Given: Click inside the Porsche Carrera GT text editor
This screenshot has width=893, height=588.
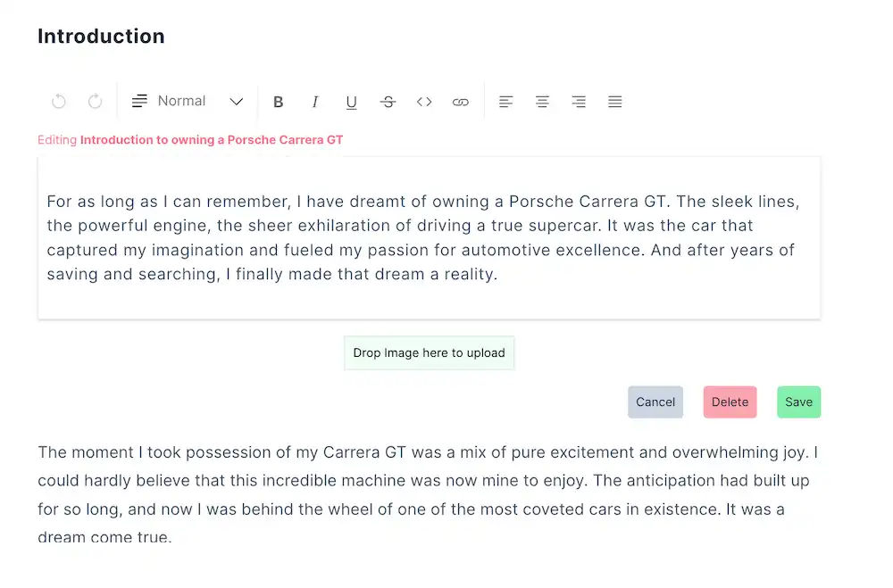Looking at the screenshot, I should 430,238.
